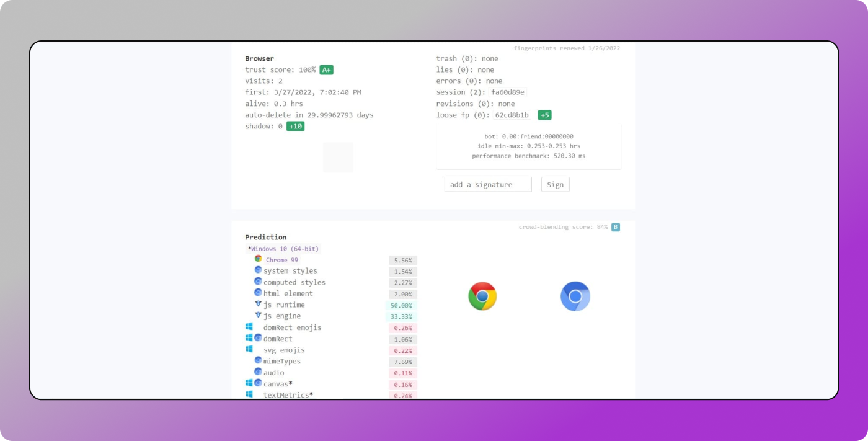Click the V8 icon beside js engine

coord(259,316)
